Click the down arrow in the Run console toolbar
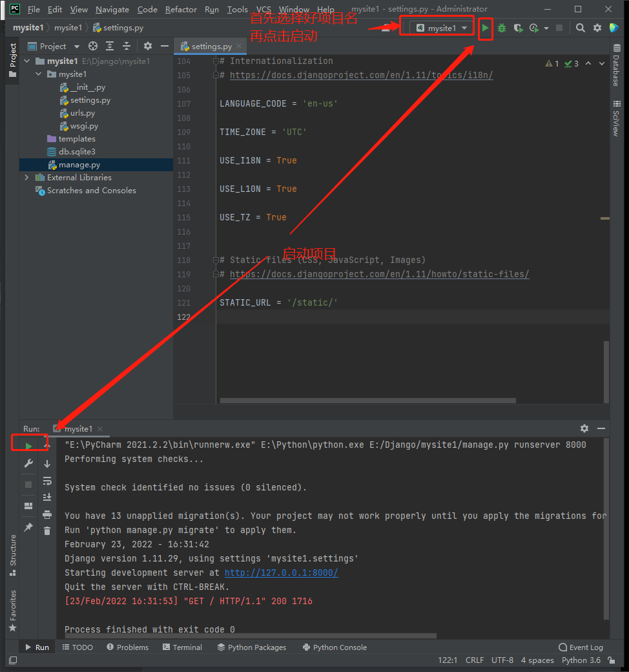Viewport: 629px width, 672px height. (x=47, y=464)
